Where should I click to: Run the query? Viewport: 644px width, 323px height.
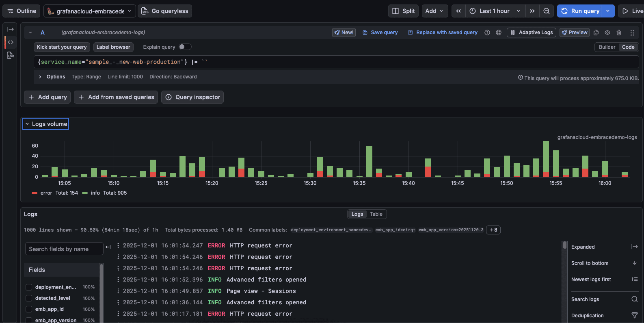pos(580,11)
